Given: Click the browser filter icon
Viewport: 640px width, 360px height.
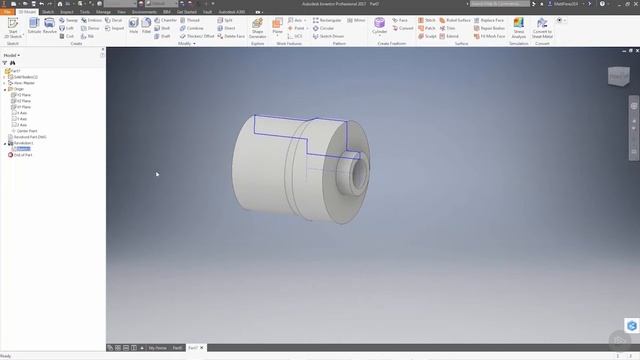Looking at the screenshot, I should tap(5, 63).
